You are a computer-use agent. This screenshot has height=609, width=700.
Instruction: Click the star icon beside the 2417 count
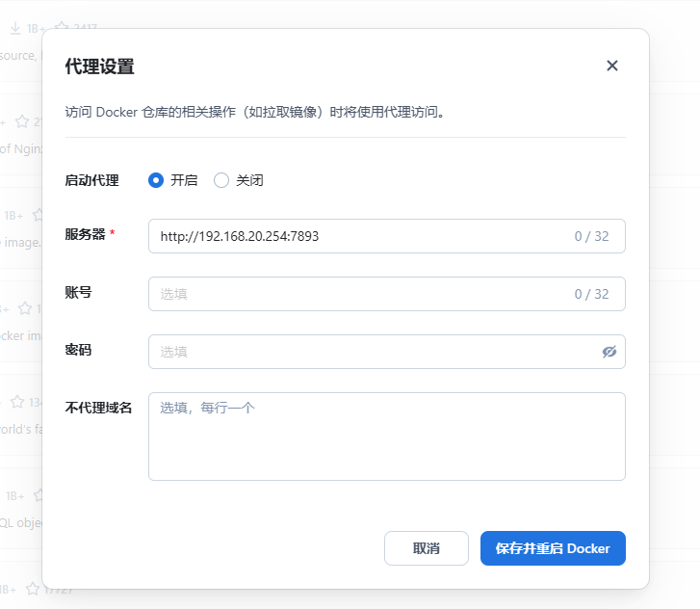coord(62,29)
